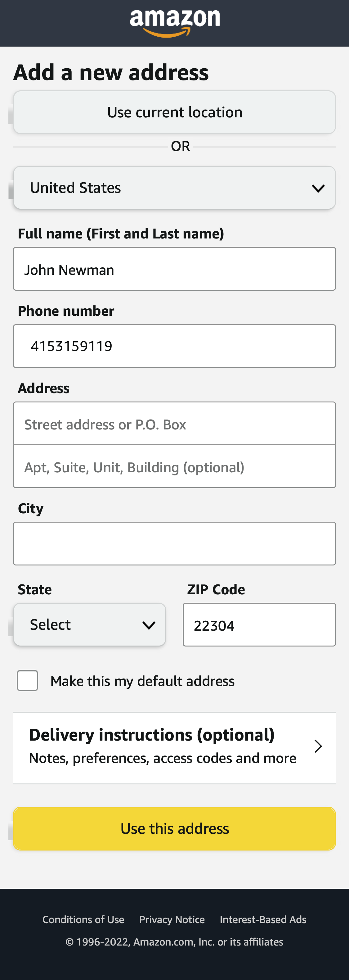
Task: Select the Phone number field
Action: pyautogui.click(x=174, y=346)
